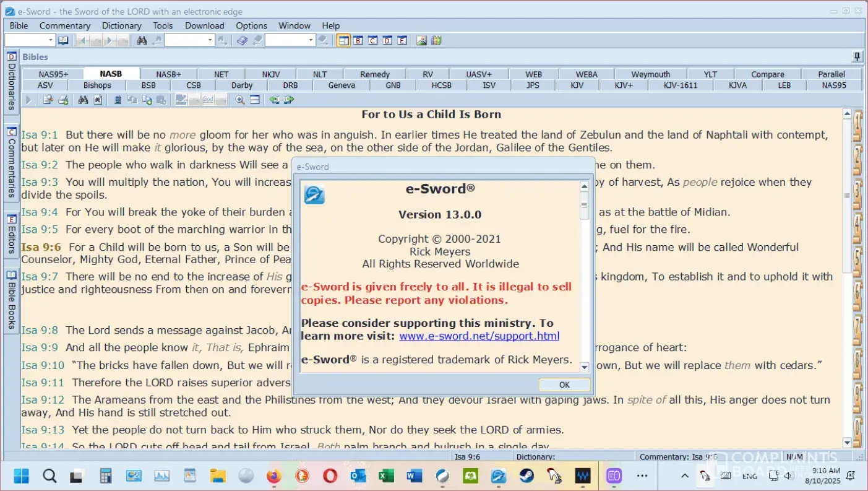This screenshot has height=491, width=868.
Task: Open the Bible book lookup icon
Action: (x=63, y=40)
